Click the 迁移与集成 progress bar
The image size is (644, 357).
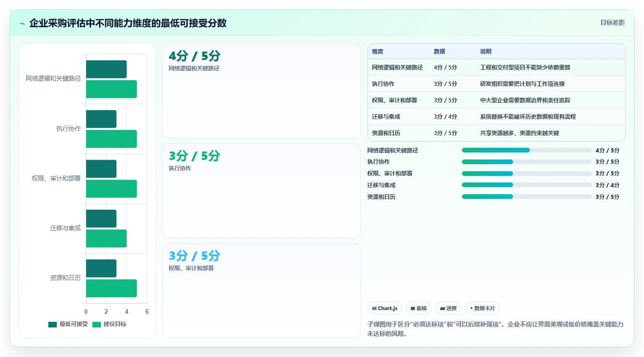527,185
